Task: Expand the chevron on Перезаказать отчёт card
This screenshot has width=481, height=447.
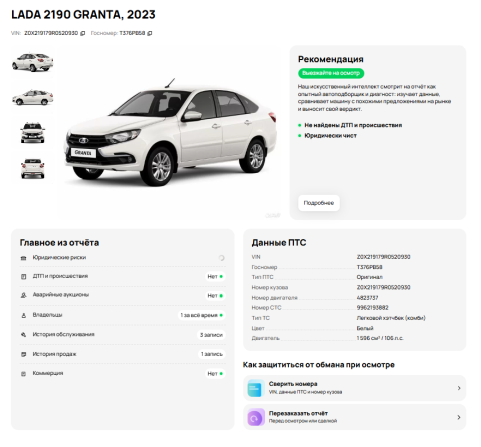Action: (459, 417)
